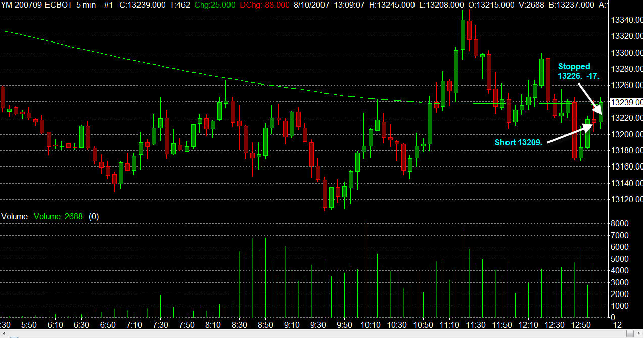The image size is (644, 338).
Task: Click the 7000 volume axis label
Action: 620,235
